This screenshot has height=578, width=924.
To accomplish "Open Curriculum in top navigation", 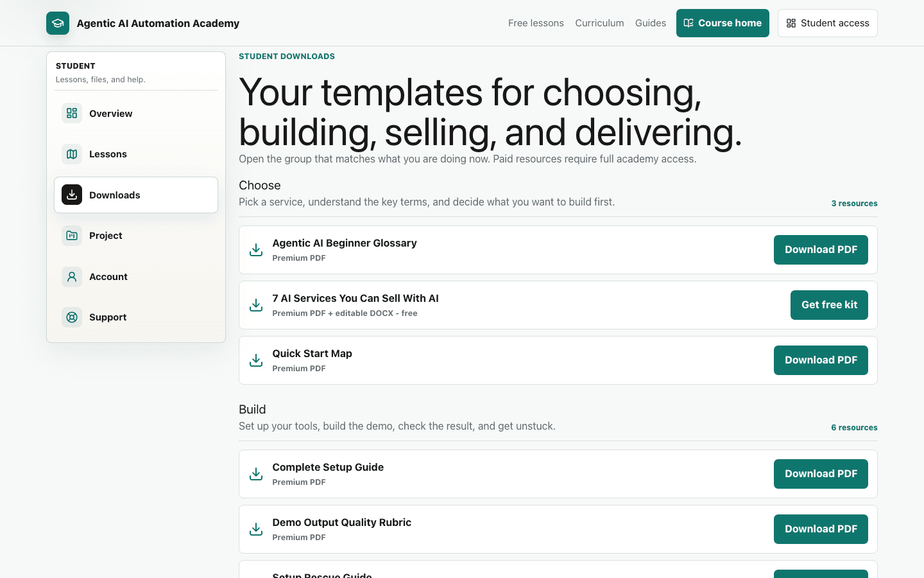I will click(x=599, y=23).
